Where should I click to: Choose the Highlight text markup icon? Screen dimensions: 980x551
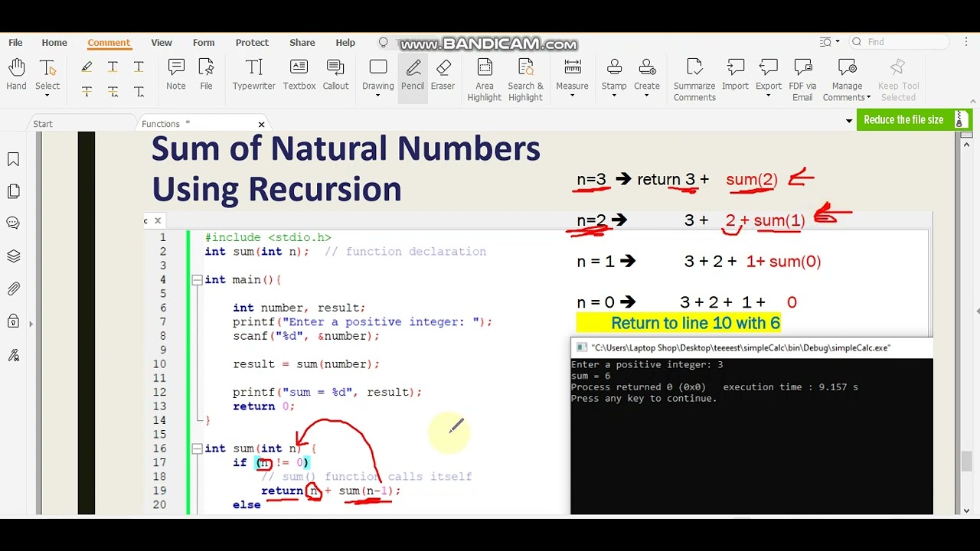[87, 67]
